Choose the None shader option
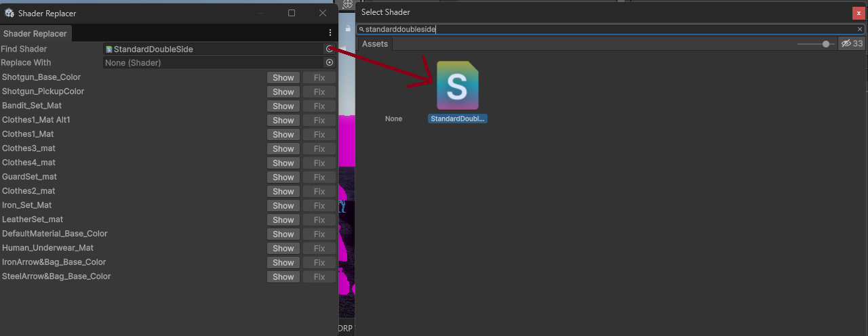 pos(393,119)
